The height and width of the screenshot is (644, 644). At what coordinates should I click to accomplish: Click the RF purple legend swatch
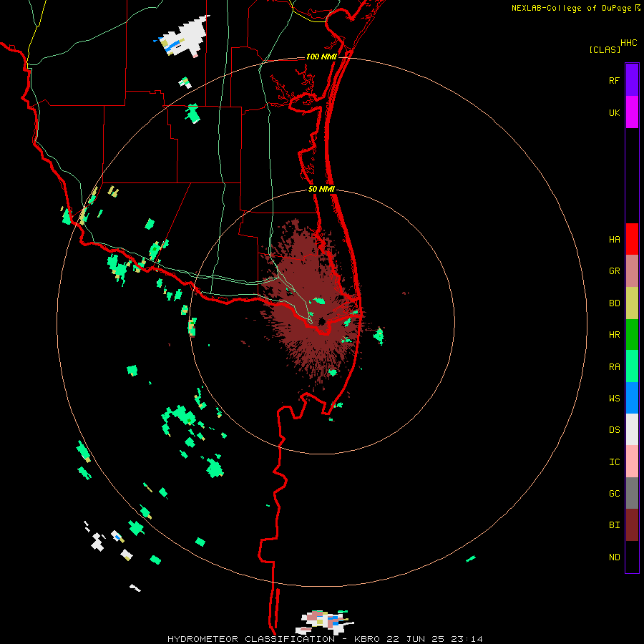[x=632, y=80]
